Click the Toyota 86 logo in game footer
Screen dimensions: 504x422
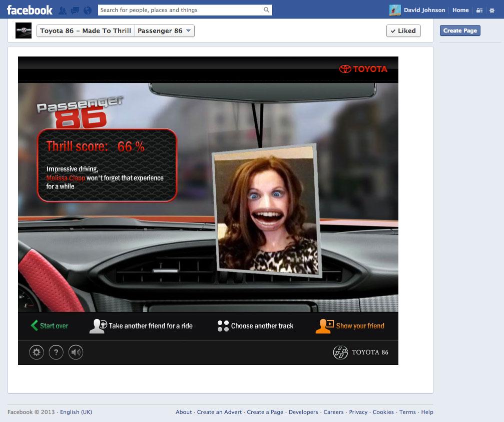tap(361, 352)
